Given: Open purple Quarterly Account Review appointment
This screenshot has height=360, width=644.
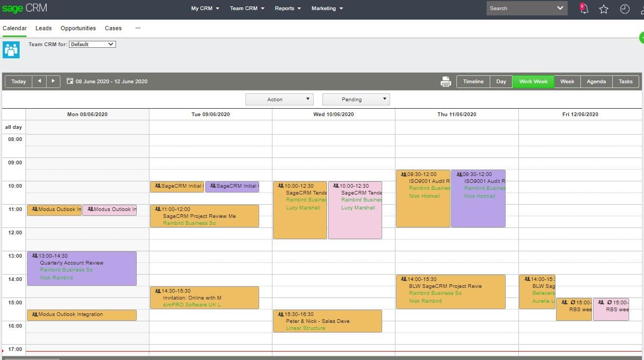Looking at the screenshot, I should coord(82,268).
